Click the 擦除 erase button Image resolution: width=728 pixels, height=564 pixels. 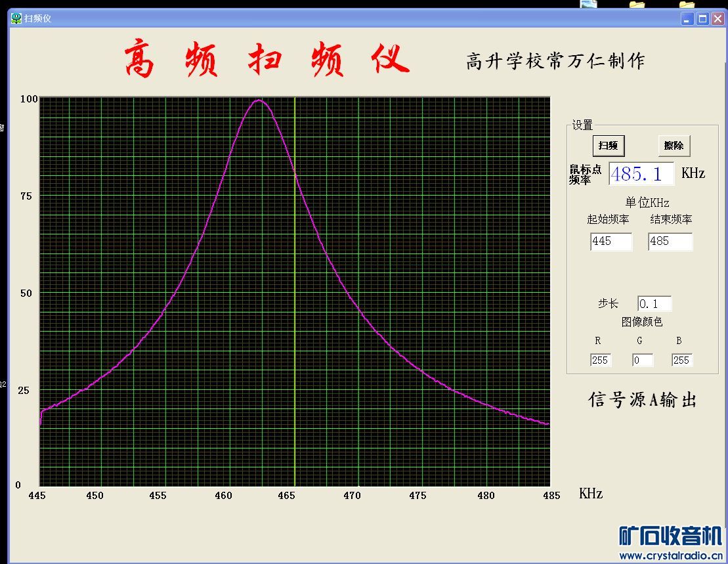coord(674,146)
